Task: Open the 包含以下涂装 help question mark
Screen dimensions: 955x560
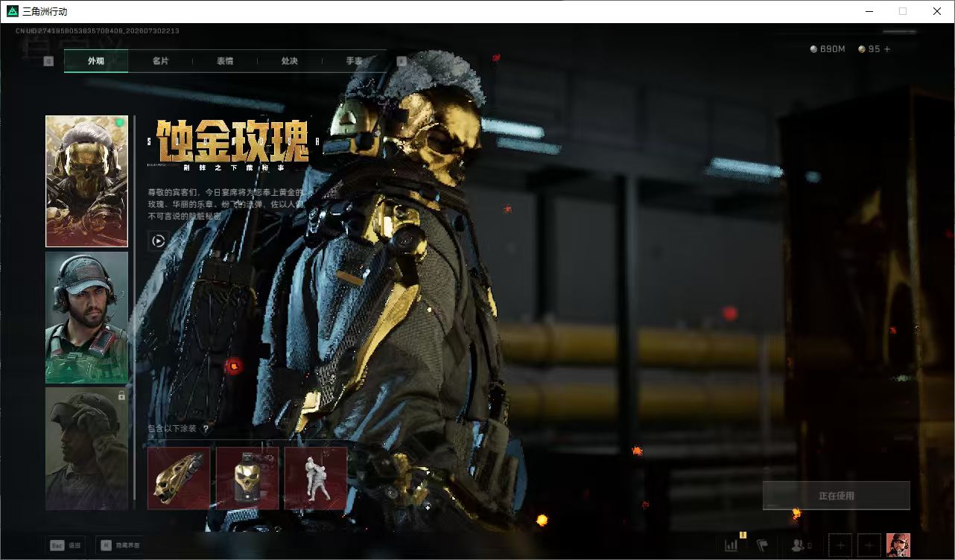Action: [x=206, y=429]
